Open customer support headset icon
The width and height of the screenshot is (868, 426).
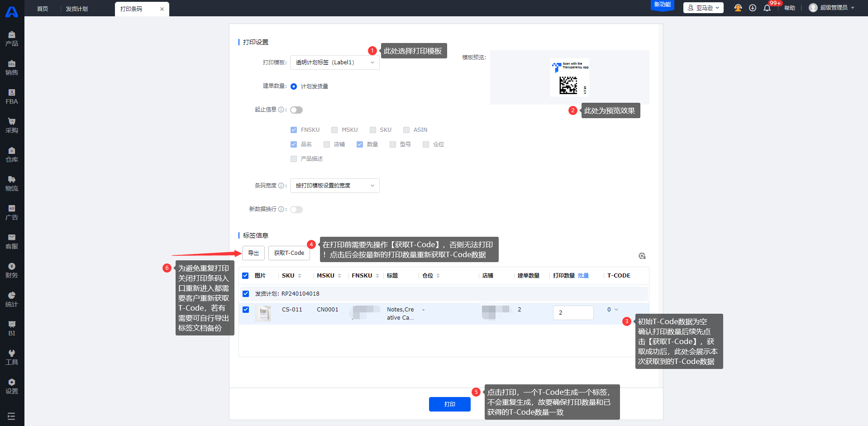[738, 8]
